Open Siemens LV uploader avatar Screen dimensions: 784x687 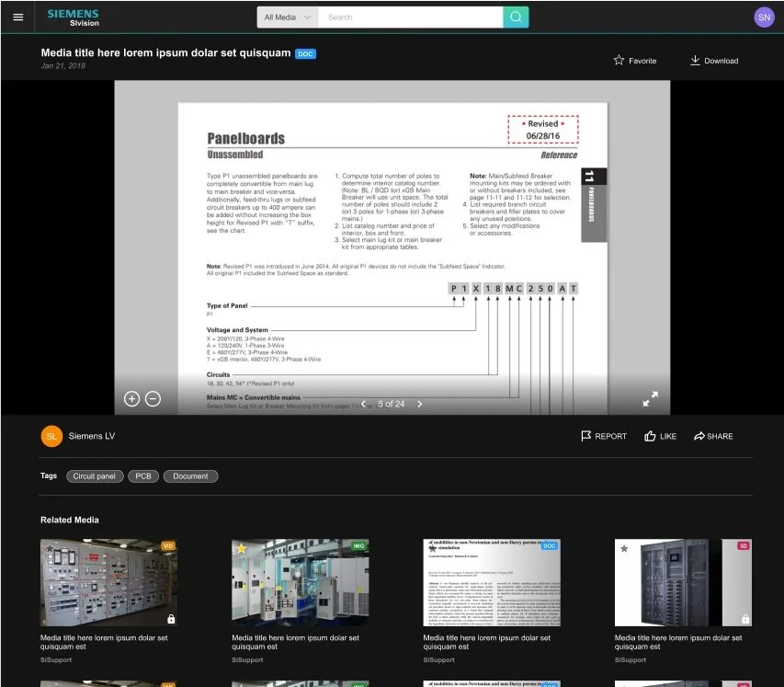pyautogui.click(x=51, y=436)
